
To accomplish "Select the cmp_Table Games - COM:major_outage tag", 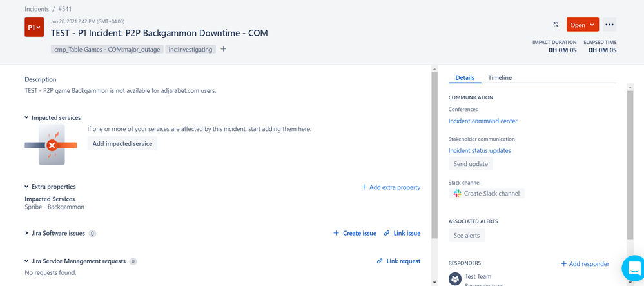I will [107, 49].
